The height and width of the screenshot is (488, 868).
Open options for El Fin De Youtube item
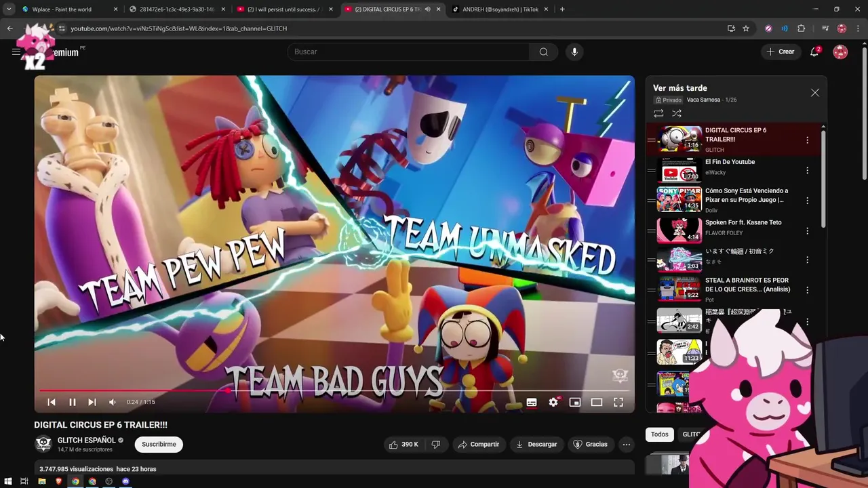tap(807, 171)
